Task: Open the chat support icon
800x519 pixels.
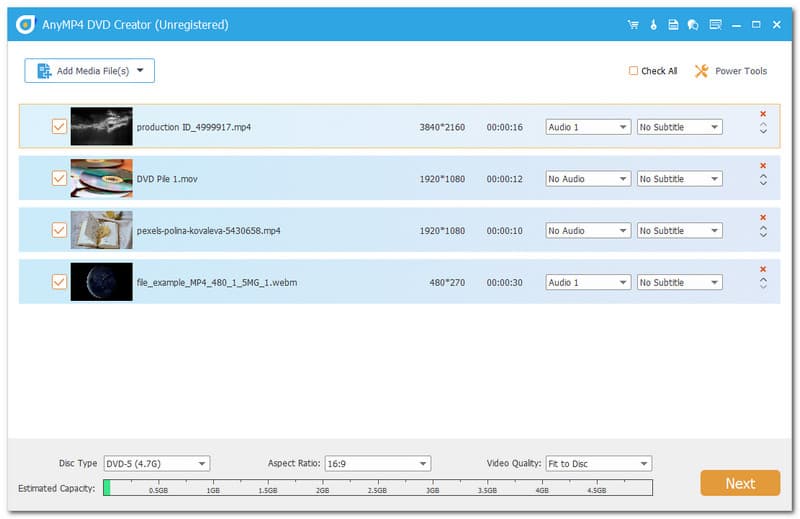Action: click(x=693, y=24)
